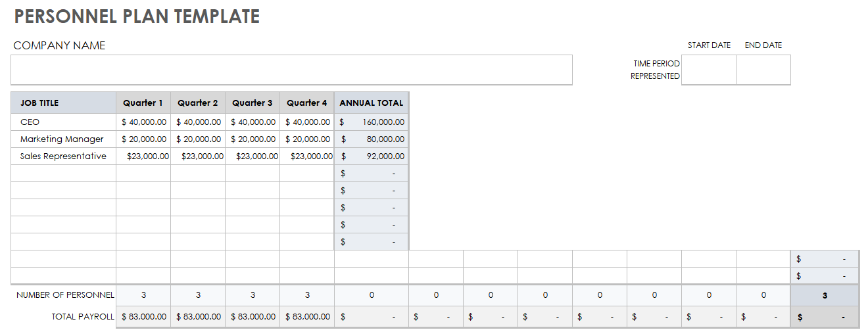Select the End Date cell
This screenshot has height=332, width=868.
(763, 70)
